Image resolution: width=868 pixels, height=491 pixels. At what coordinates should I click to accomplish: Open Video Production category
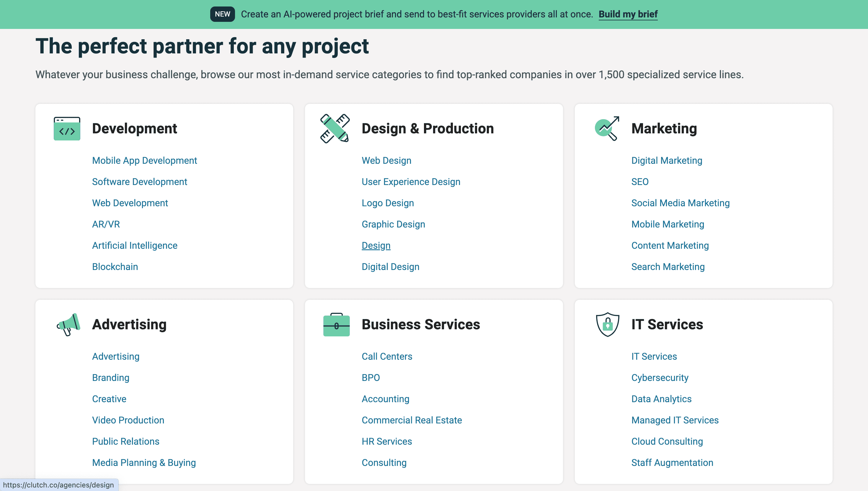pyautogui.click(x=128, y=420)
